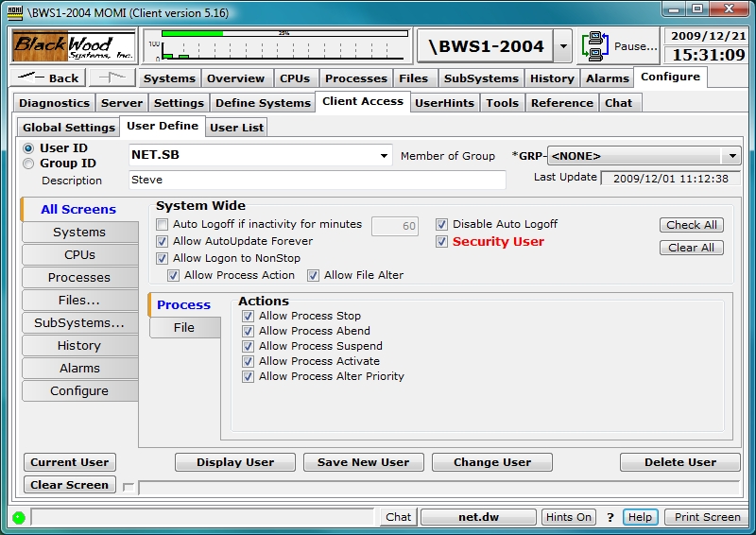Click the green status indicator light

18,517
